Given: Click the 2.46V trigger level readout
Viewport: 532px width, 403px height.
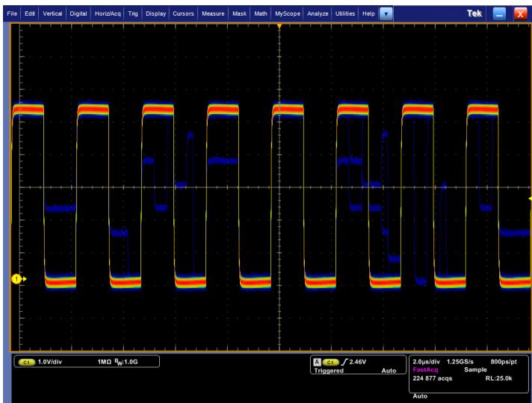Looking at the screenshot, I should [358, 362].
